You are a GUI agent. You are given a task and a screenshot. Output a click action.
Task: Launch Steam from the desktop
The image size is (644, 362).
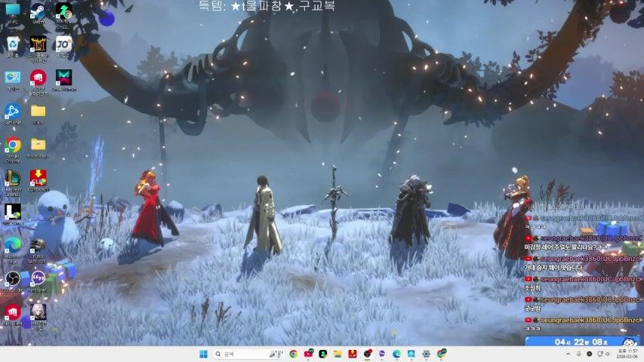click(x=38, y=14)
